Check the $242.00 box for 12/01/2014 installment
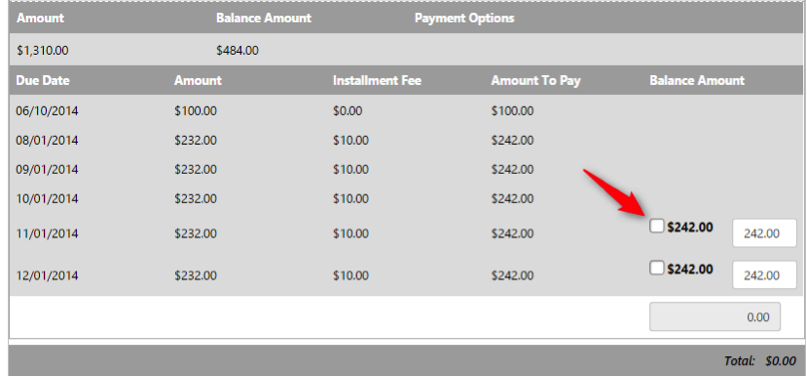The height and width of the screenshot is (377, 807). [x=656, y=268]
